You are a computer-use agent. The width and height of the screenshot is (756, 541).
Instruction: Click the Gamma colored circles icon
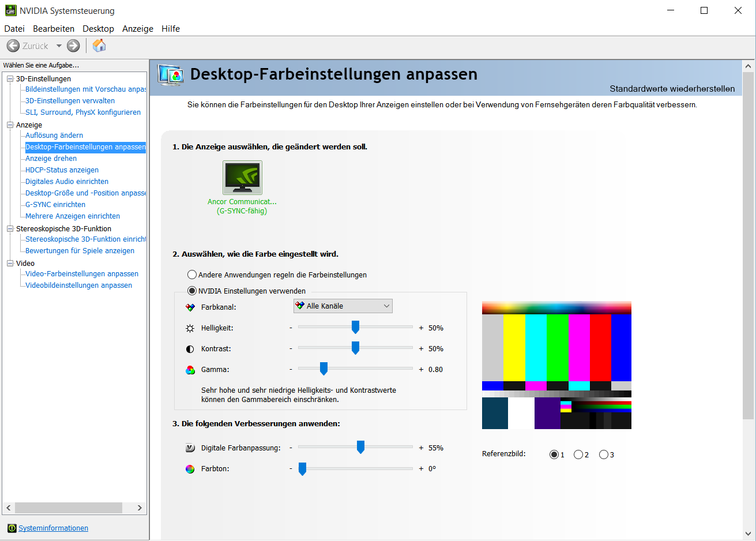[190, 370]
